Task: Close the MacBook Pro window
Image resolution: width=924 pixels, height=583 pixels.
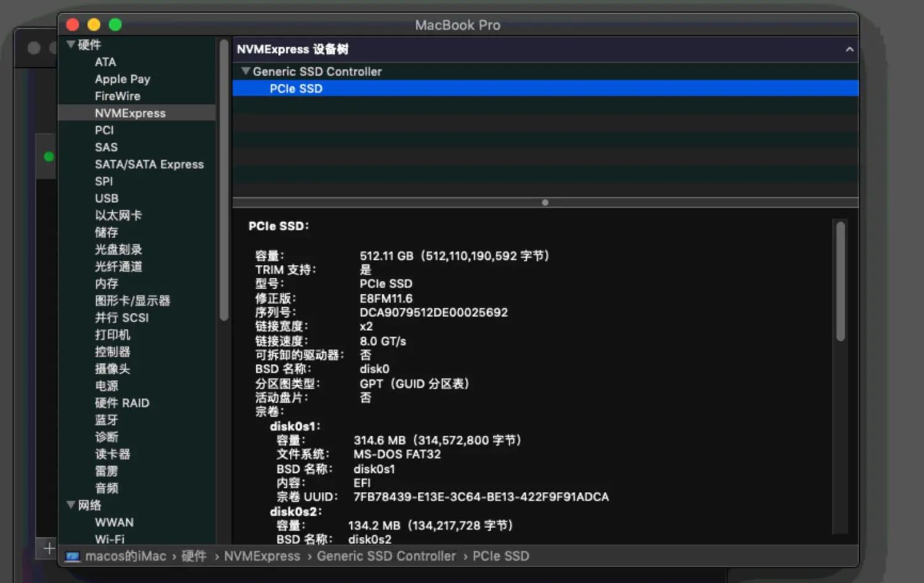Action: 73,25
